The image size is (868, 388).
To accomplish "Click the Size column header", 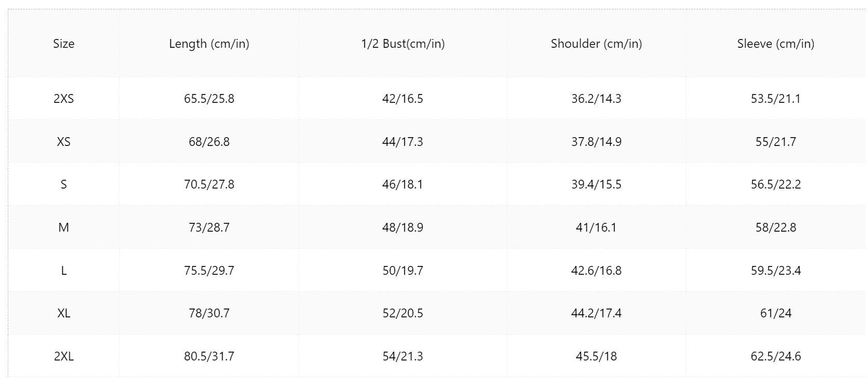I will pos(63,44).
